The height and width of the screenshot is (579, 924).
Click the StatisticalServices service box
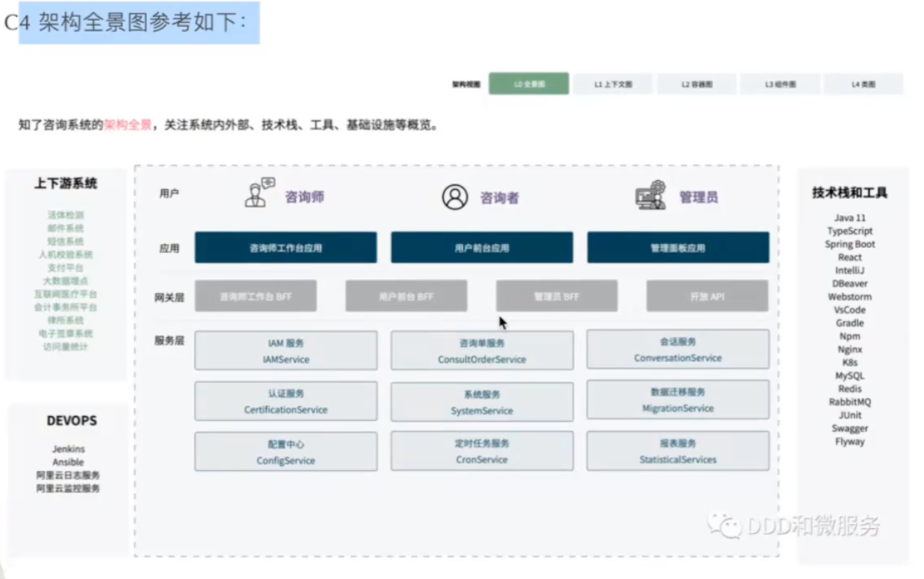point(678,451)
